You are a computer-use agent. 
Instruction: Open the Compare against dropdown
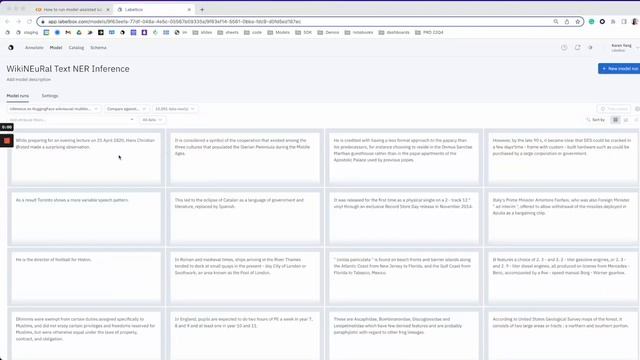126,109
